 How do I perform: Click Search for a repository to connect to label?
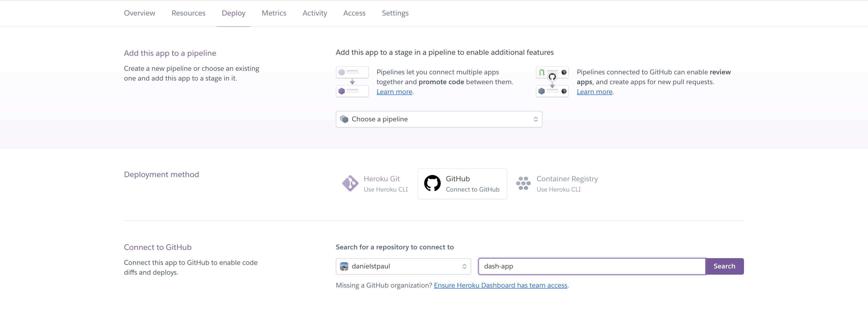click(394, 247)
